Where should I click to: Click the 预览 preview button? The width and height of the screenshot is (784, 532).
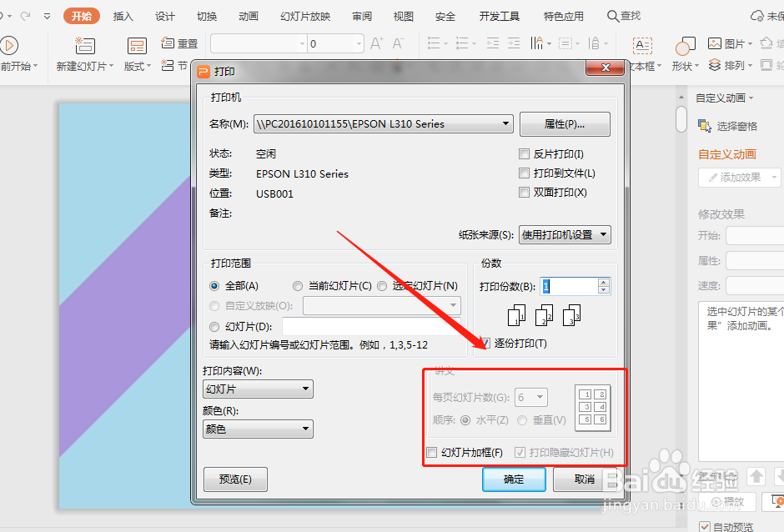click(235, 479)
